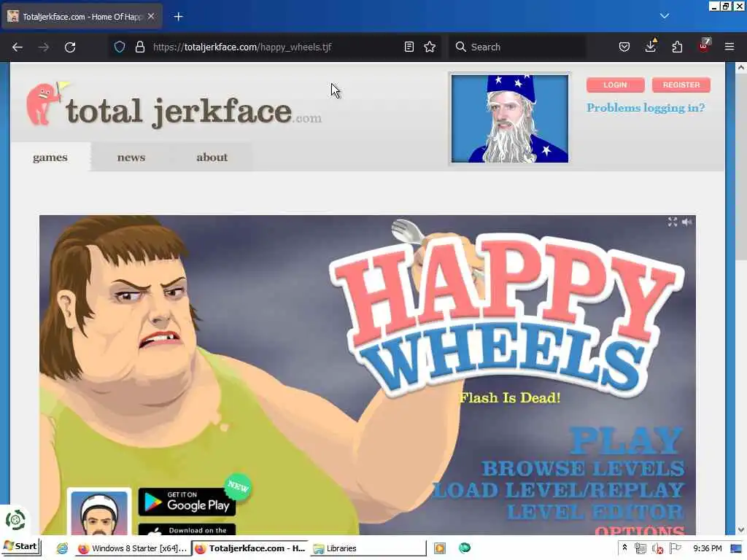Screen dimensions: 747x560
Task: Open the Libraries taskbar window
Action: coord(368,548)
